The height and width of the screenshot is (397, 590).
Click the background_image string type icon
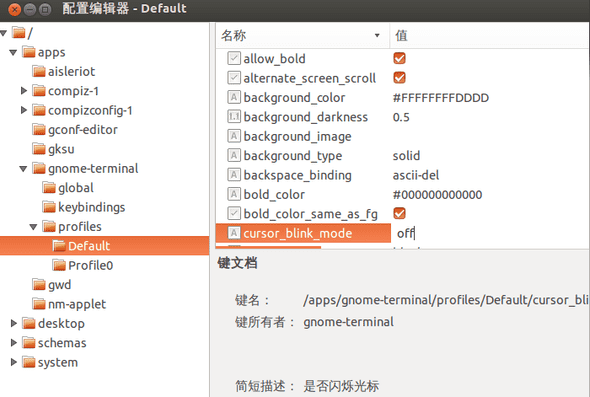(x=234, y=136)
